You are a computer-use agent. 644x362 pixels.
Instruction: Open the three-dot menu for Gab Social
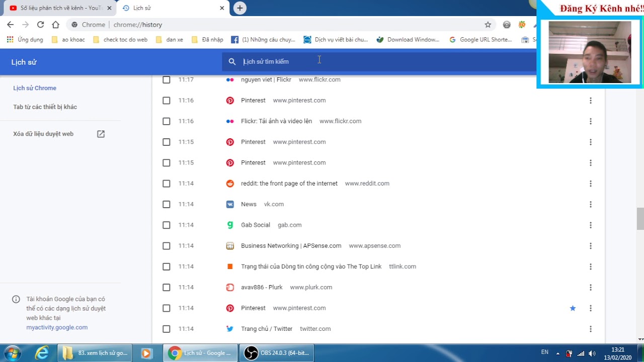click(590, 225)
